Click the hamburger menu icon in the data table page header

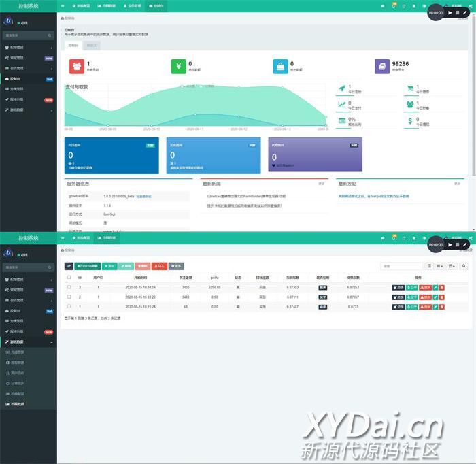click(x=63, y=238)
